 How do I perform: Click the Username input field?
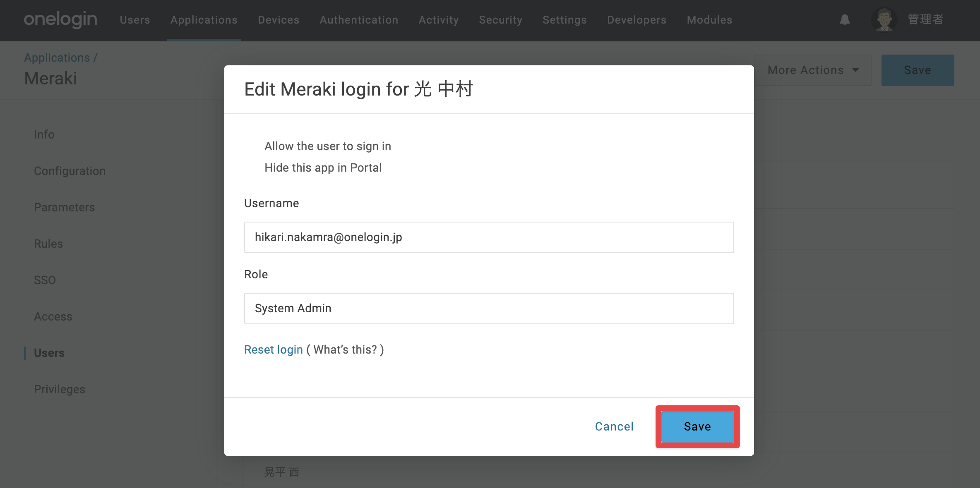click(x=489, y=237)
